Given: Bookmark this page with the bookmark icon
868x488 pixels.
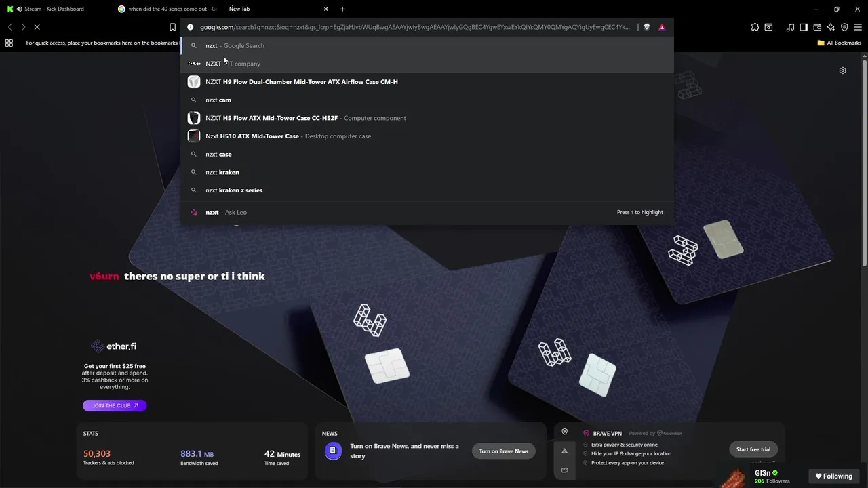Looking at the screenshot, I should pos(172,27).
